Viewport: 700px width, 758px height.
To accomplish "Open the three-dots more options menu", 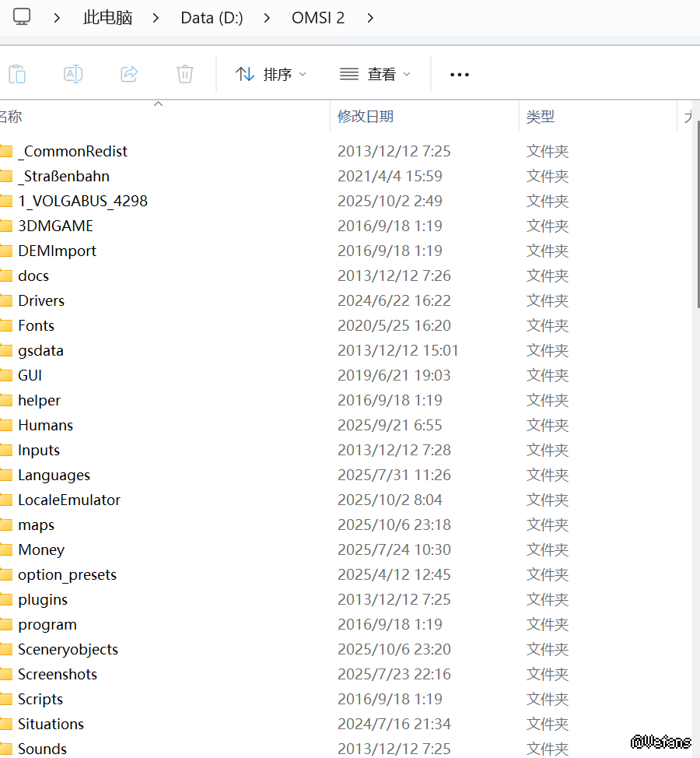I will [460, 75].
